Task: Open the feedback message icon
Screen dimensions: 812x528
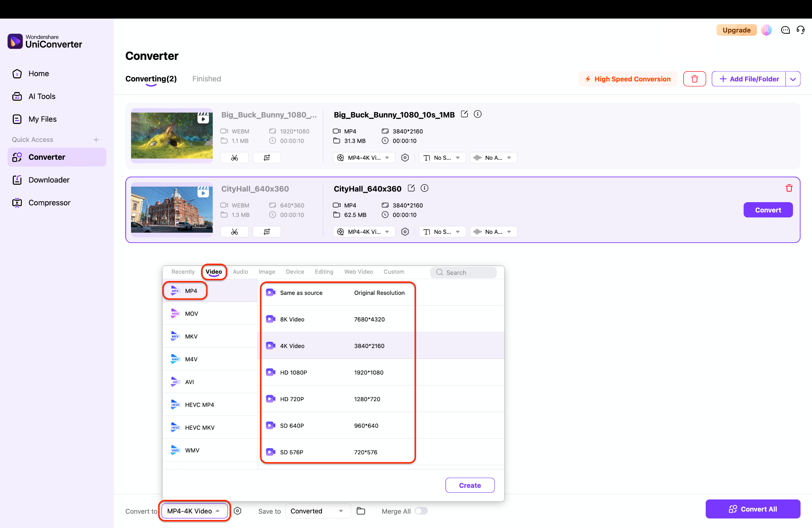Action: 785,30
